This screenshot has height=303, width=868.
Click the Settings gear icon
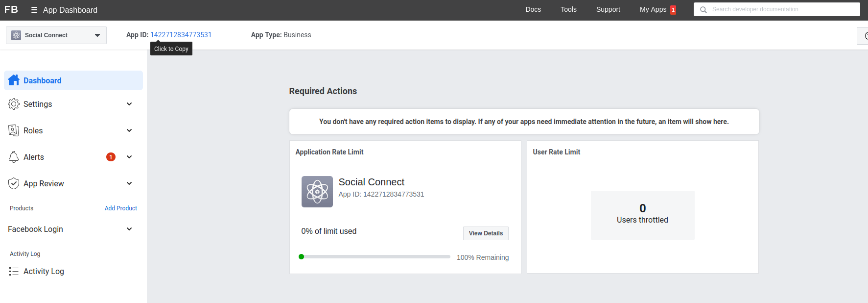tap(14, 104)
